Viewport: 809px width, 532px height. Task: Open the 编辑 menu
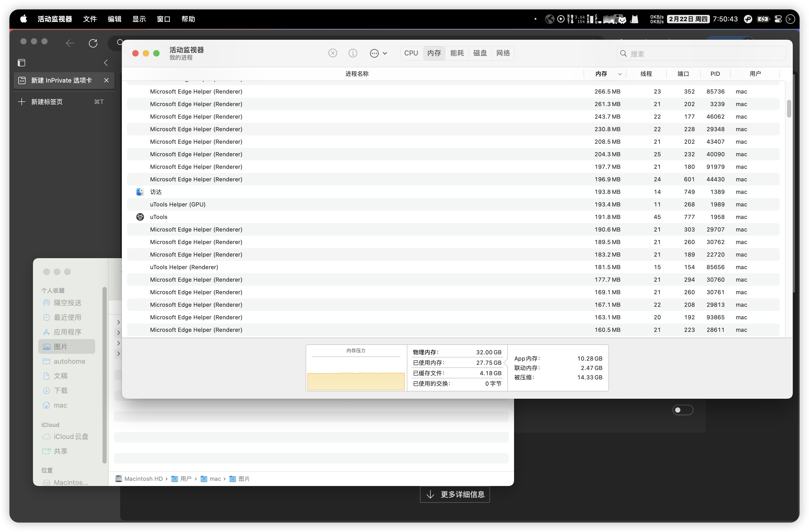click(114, 19)
